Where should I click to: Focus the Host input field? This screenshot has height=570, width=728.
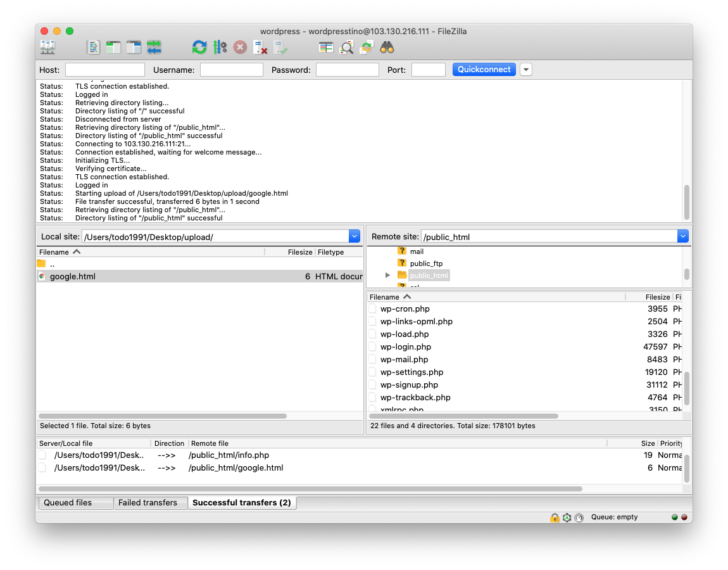[x=105, y=70]
